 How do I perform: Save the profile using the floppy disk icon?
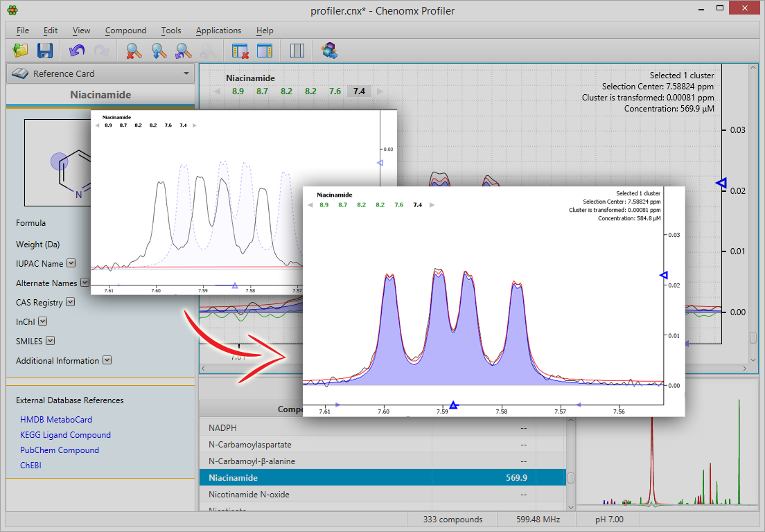[45, 51]
